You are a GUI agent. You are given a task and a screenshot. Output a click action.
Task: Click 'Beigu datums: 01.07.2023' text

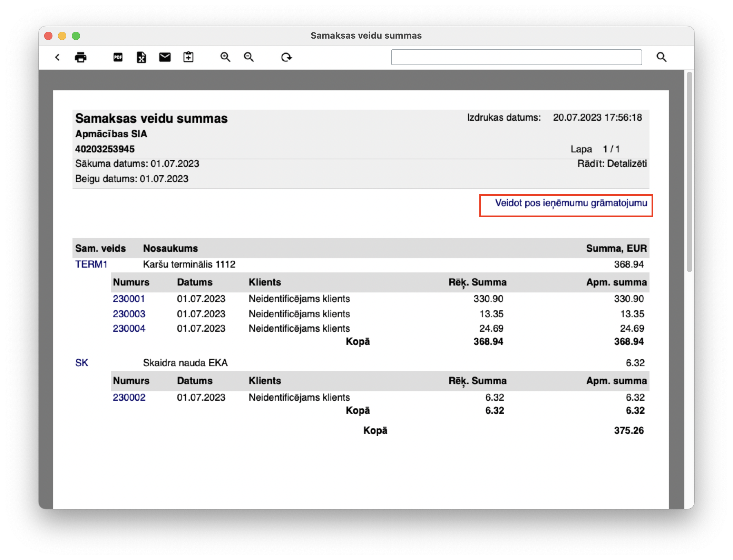coord(132,179)
